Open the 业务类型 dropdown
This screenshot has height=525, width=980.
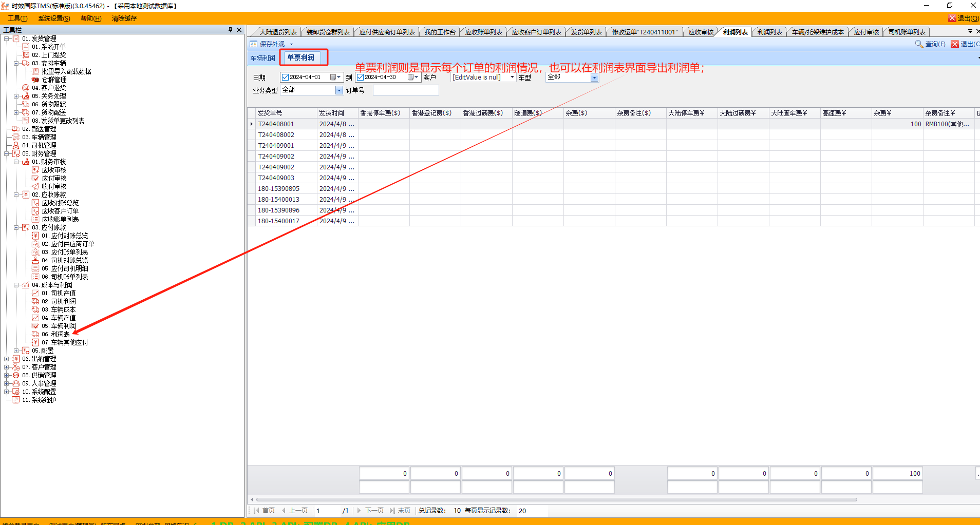click(x=339, y=90)
